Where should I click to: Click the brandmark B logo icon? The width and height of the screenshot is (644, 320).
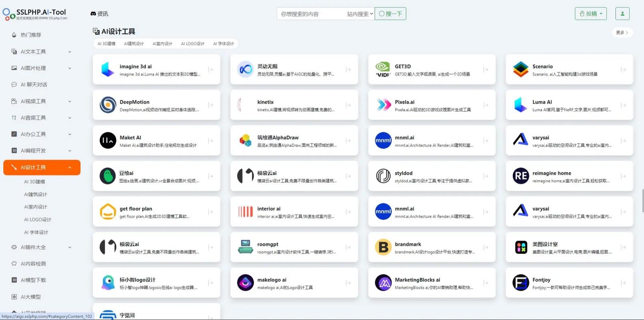[383, 248]
